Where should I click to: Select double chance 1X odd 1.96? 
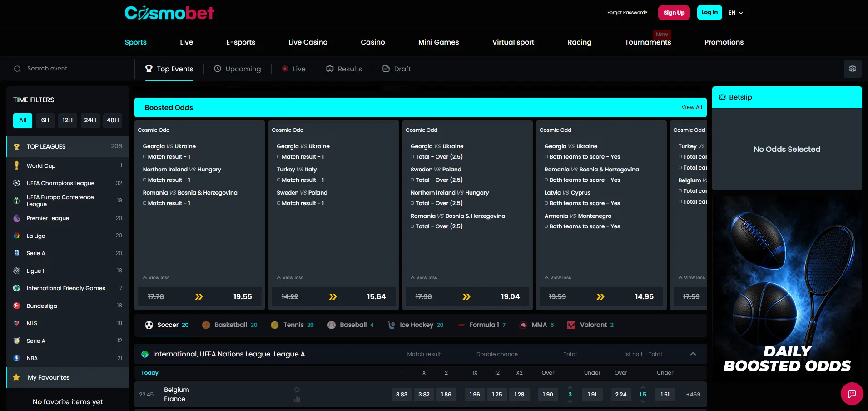coord(475,395)
